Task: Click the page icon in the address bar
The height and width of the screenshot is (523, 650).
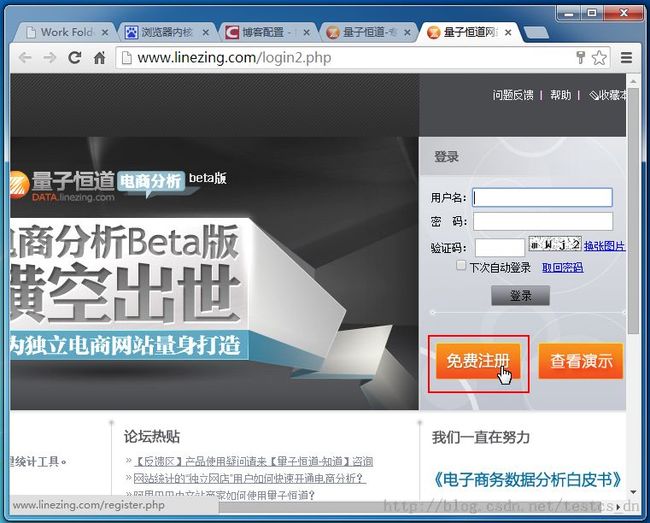Action: click(x=126, y=58)
